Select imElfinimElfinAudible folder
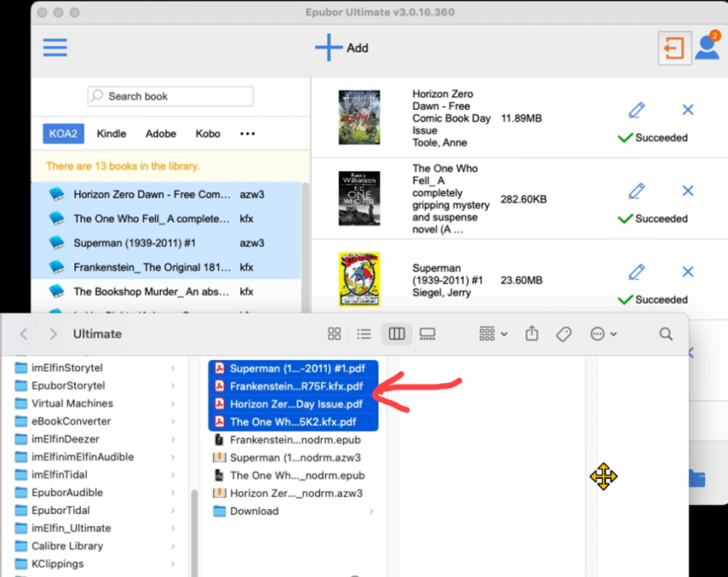This screenshot has width=728, height=577. point(95,457)
